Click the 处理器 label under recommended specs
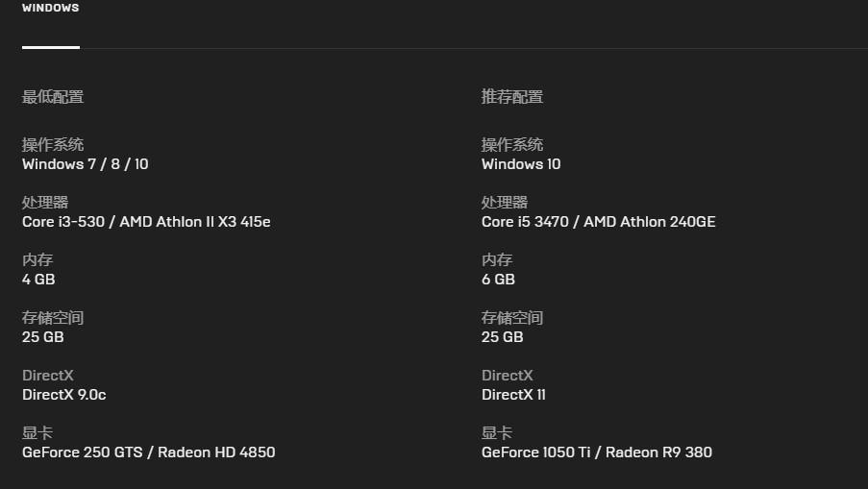Image resolution: width=868 pixels, height=489 pixels. coord(505,203)
